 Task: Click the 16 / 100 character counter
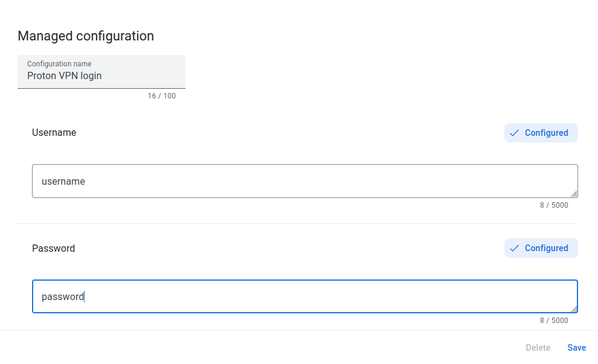(161, 96)
